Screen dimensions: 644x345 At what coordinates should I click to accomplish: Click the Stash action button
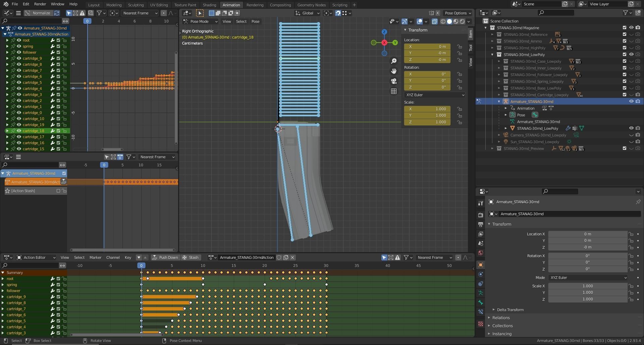click(190, 257)
